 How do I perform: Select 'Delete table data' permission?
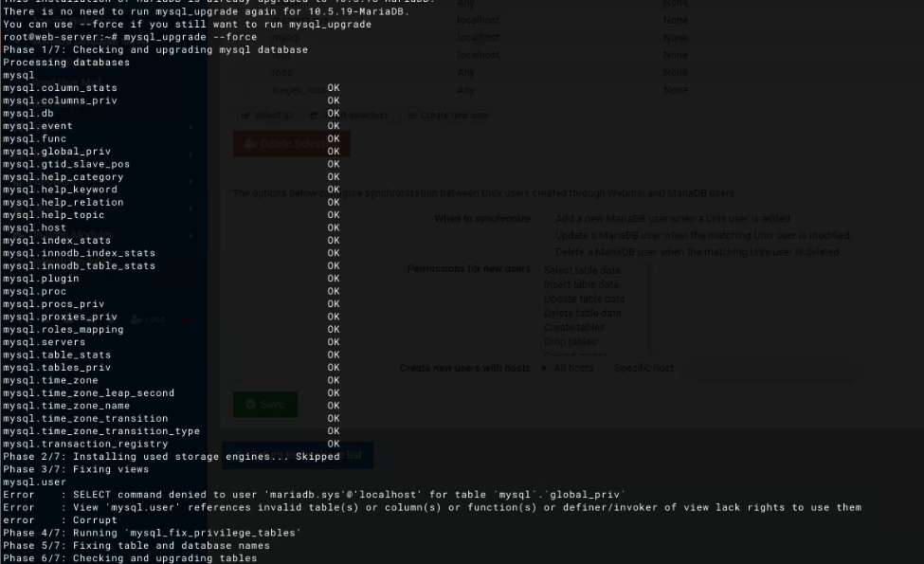582,313
